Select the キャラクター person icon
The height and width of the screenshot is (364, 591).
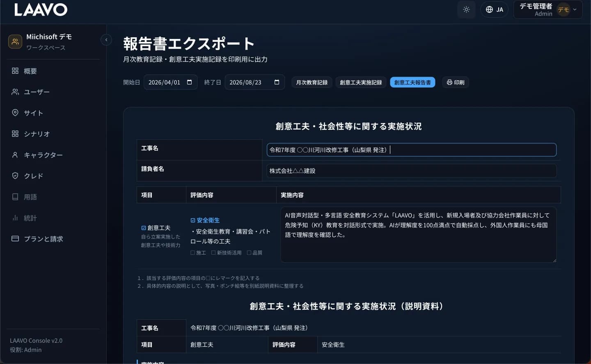click(15, 155)
